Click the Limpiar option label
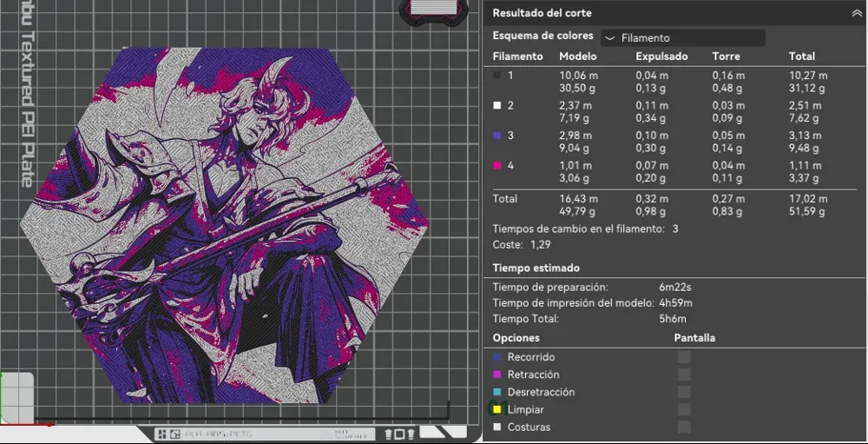The height and width of the screenshot is (444, 868). coord(526,409)
